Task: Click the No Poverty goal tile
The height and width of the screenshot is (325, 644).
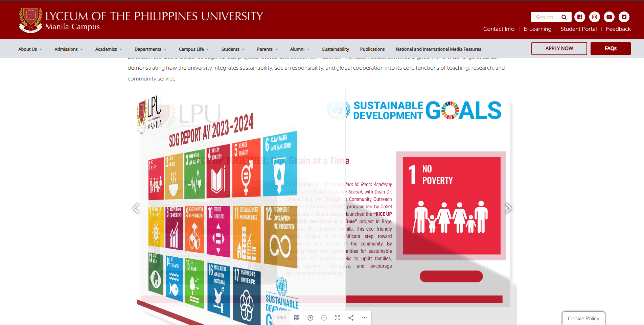Action: (451, 206)
